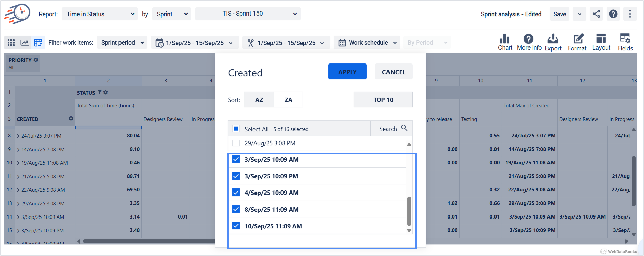Click the Priority filter gear icon
Viewport: 644px width, 256px height.
point(36,60)
